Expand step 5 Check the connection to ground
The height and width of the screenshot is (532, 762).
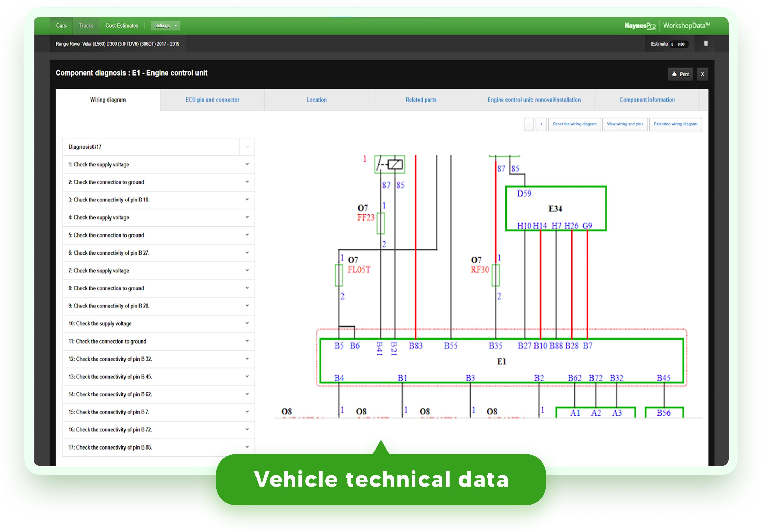pos(159,235)
